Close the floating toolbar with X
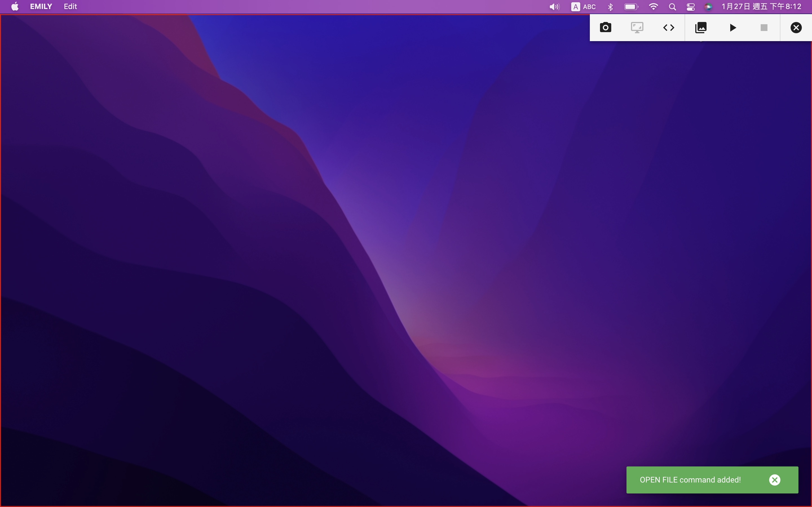The image size is (812, 507). [x=796, y=28]
